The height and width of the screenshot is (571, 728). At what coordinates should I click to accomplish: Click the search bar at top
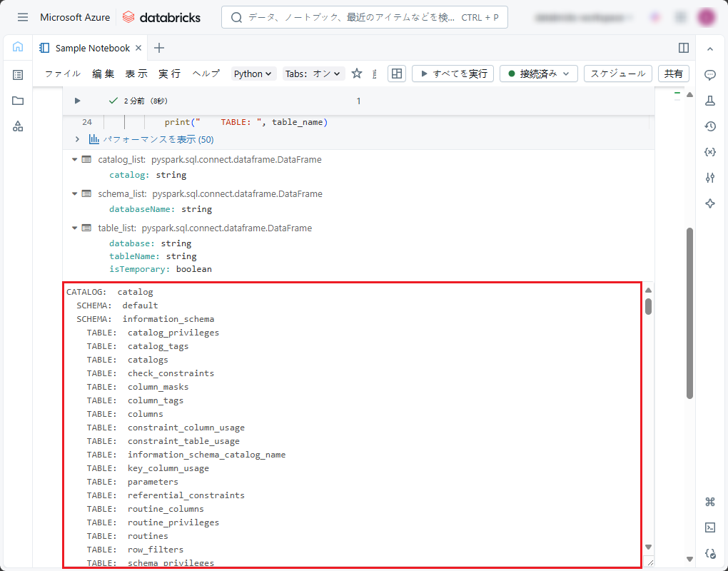point(364,17)
